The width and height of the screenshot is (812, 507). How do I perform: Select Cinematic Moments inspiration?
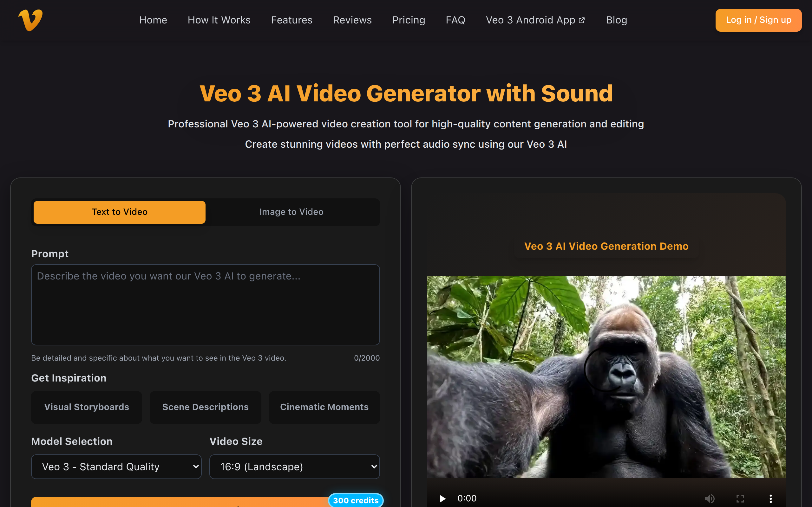point(324,407)
